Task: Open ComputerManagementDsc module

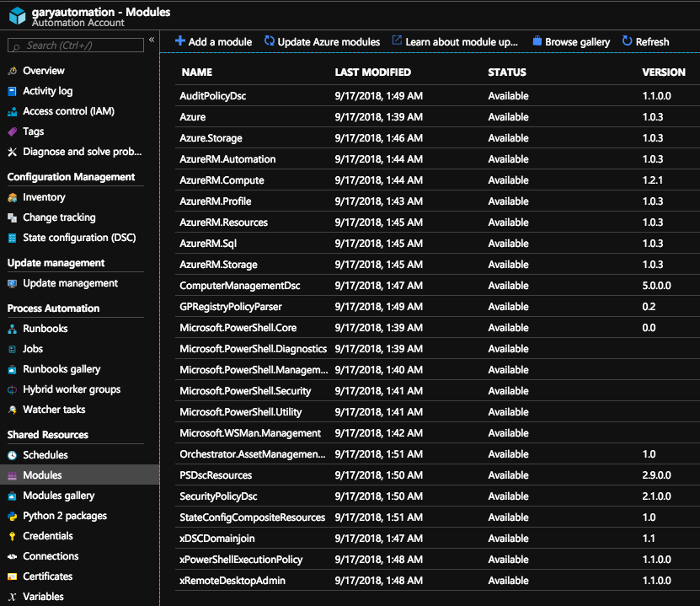Action: [437, 286]
